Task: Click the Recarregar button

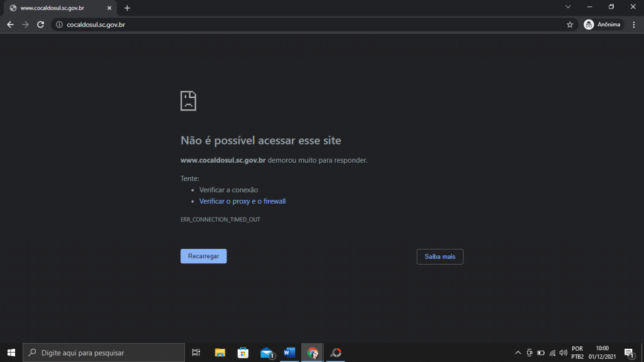Action: [203, 256]
